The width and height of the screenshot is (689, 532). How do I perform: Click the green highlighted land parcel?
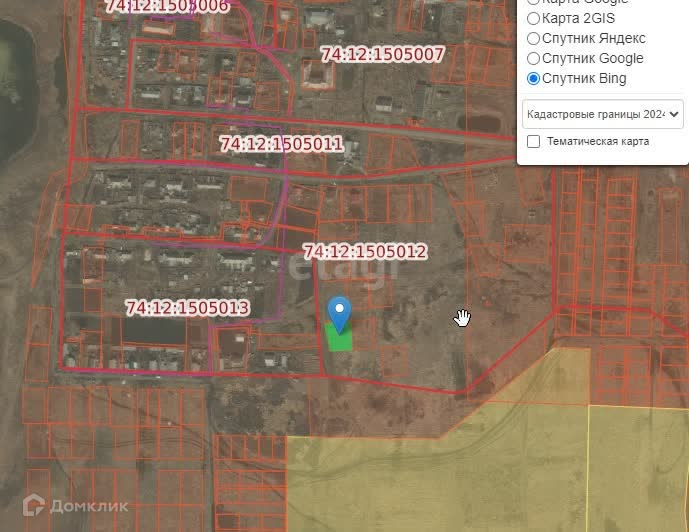339,337
